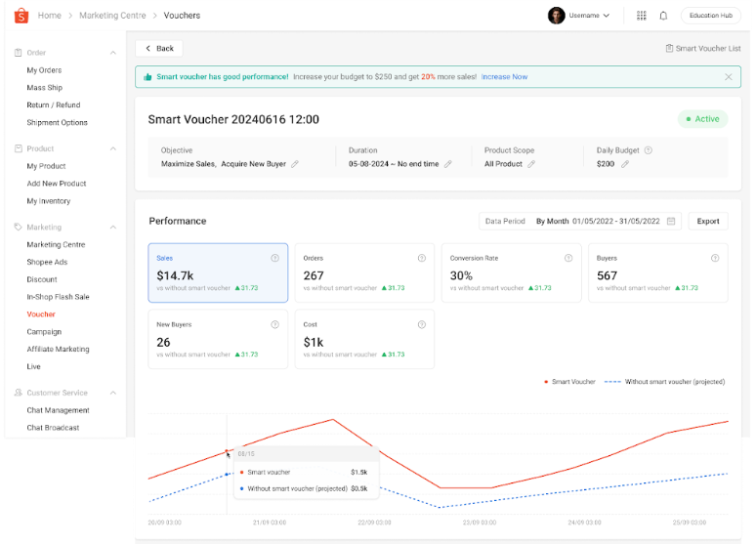
Task: Select the Conversion Rate metric card
Action: coord(512,272)
